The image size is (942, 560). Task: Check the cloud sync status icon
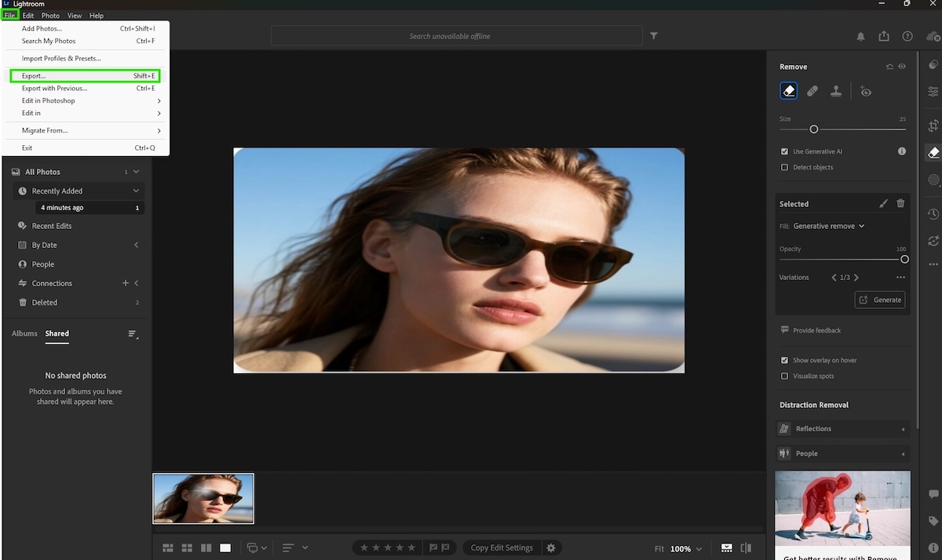click(932, 36)
